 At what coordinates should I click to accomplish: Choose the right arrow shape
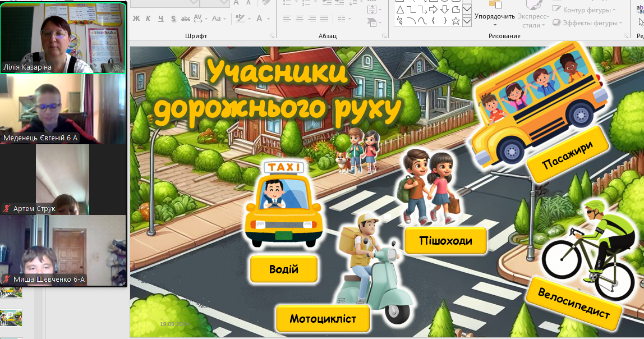point(434,10)
